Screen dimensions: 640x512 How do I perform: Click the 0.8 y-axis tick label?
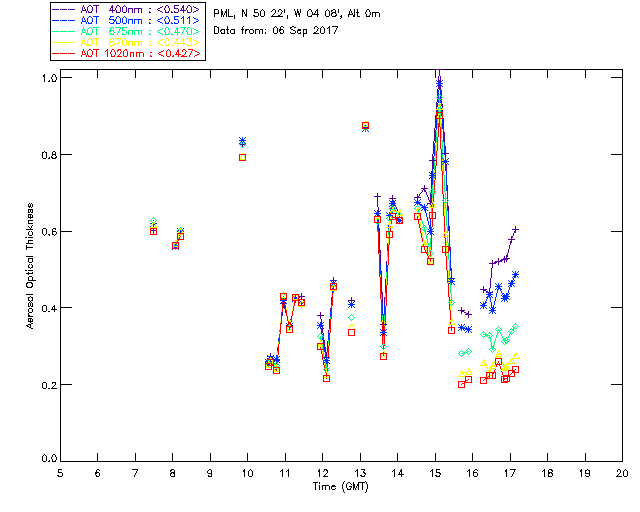[49, 155]
